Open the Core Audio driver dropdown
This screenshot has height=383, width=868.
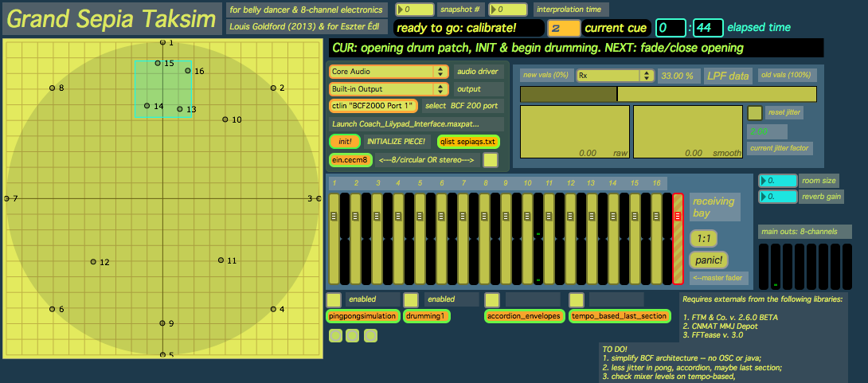click(388, 71)
